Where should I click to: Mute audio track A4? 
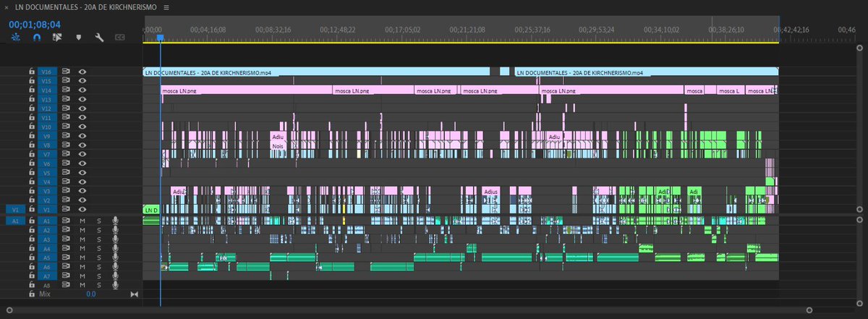click(82, 248)
